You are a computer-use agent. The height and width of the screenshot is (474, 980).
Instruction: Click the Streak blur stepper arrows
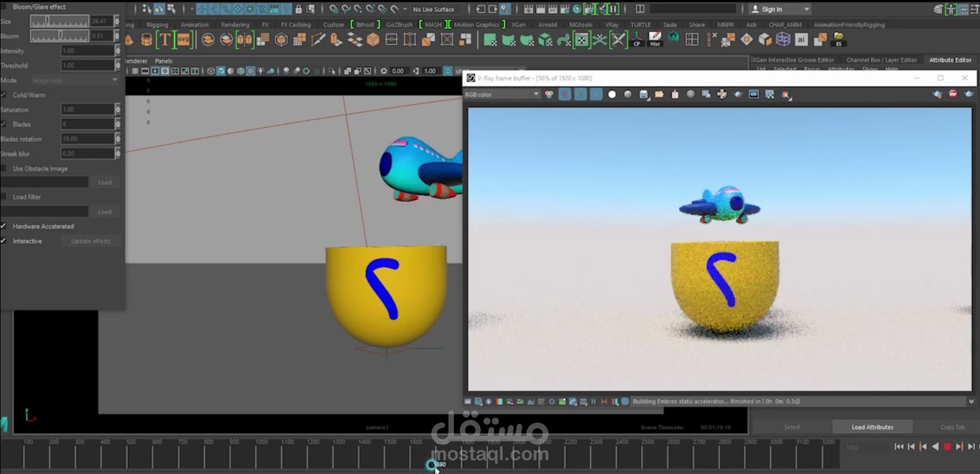tap(118, 153)
